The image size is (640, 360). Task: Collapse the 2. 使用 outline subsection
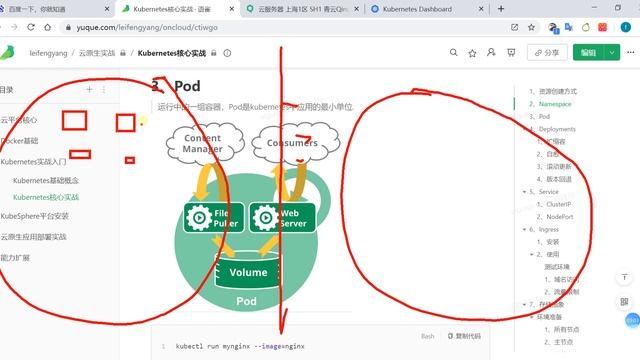(x=532, y=254)
